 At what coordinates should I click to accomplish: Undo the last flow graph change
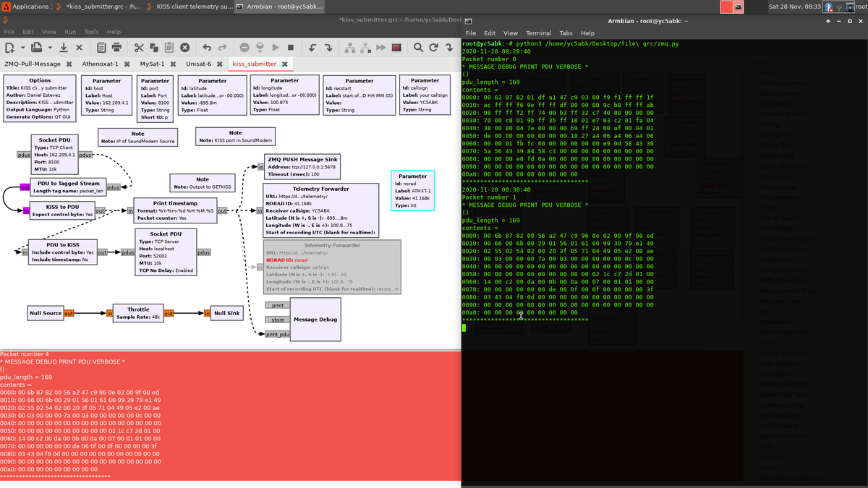tap(207, 47)
